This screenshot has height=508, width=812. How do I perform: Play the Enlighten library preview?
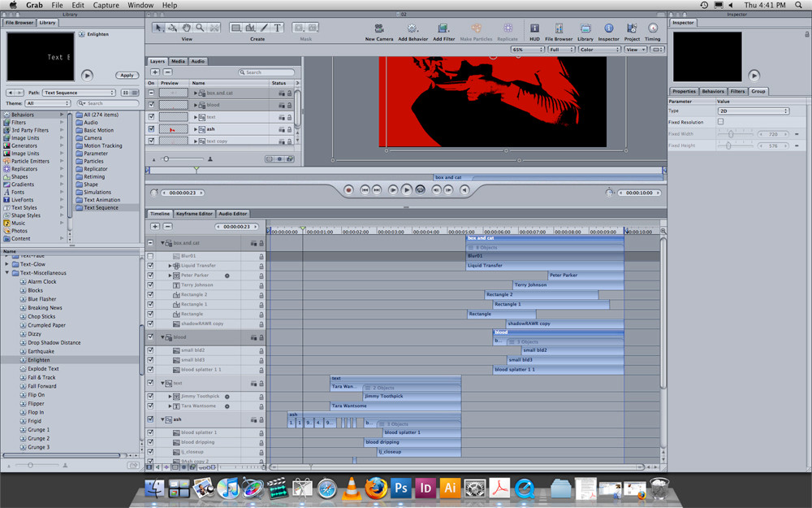87,75
